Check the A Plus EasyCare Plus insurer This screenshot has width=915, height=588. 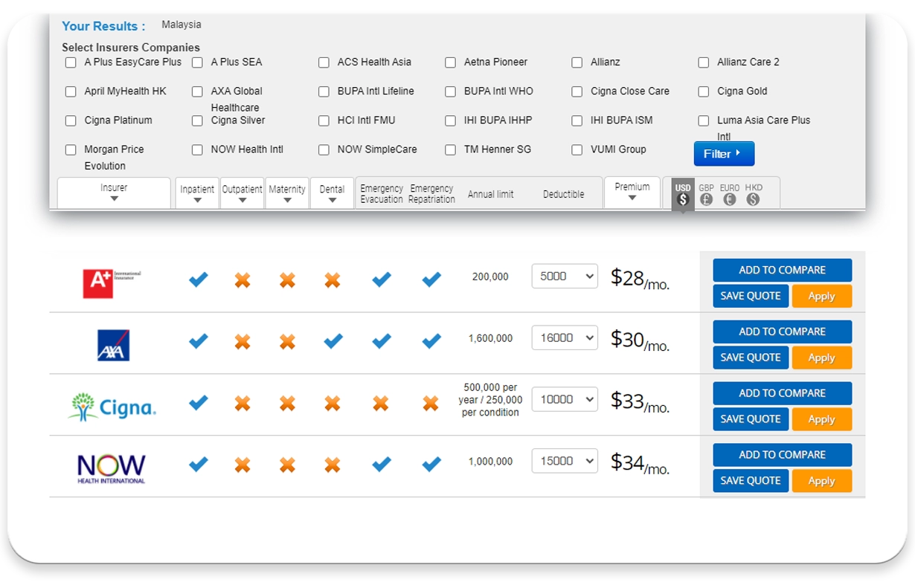(x=71, y=62)
